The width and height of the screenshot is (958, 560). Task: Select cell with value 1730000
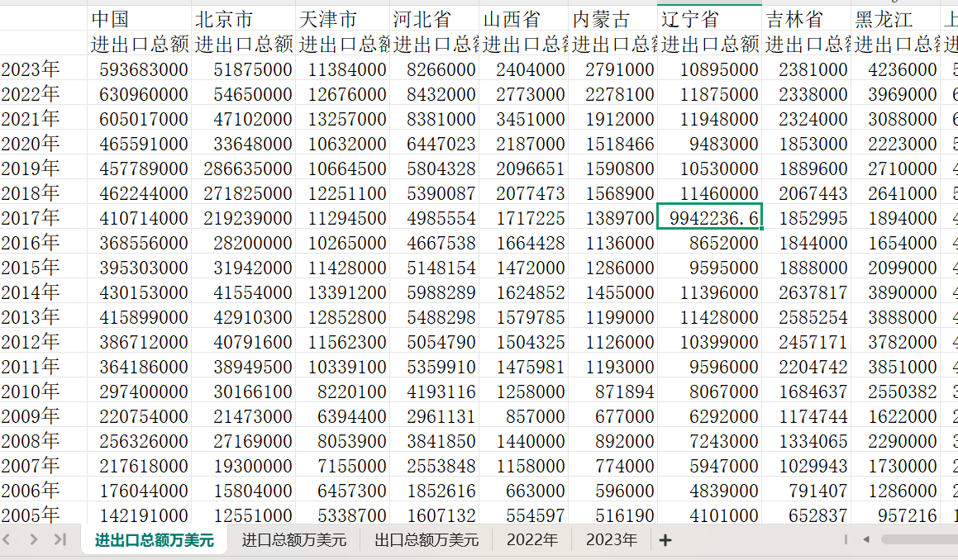click(x=896, y=466)
